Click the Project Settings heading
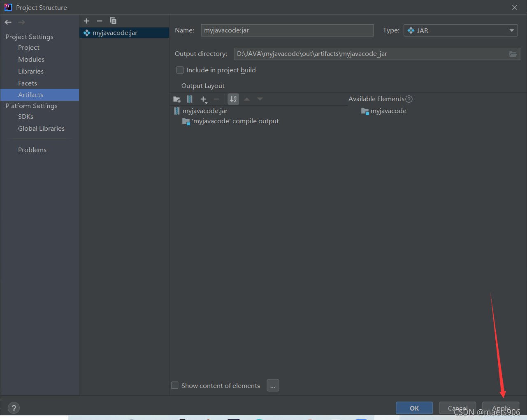The height and width of the screenshot is (420, 527). point(30,37)
